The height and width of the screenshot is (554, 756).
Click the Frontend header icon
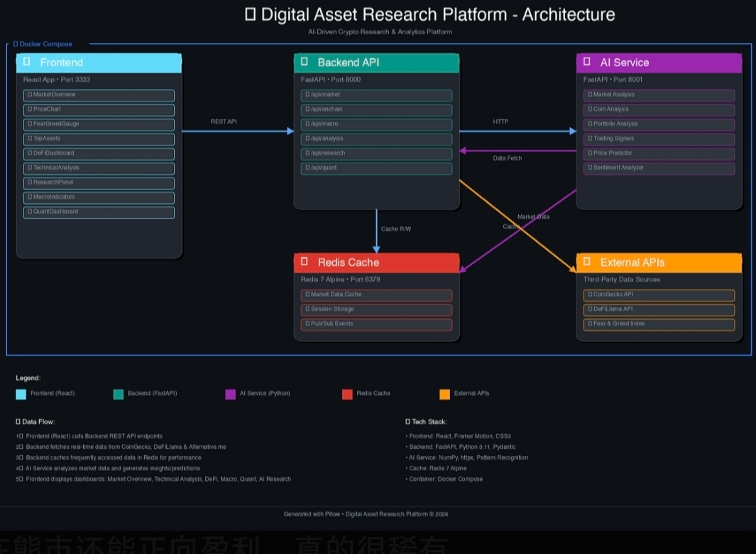click(27, 63)
